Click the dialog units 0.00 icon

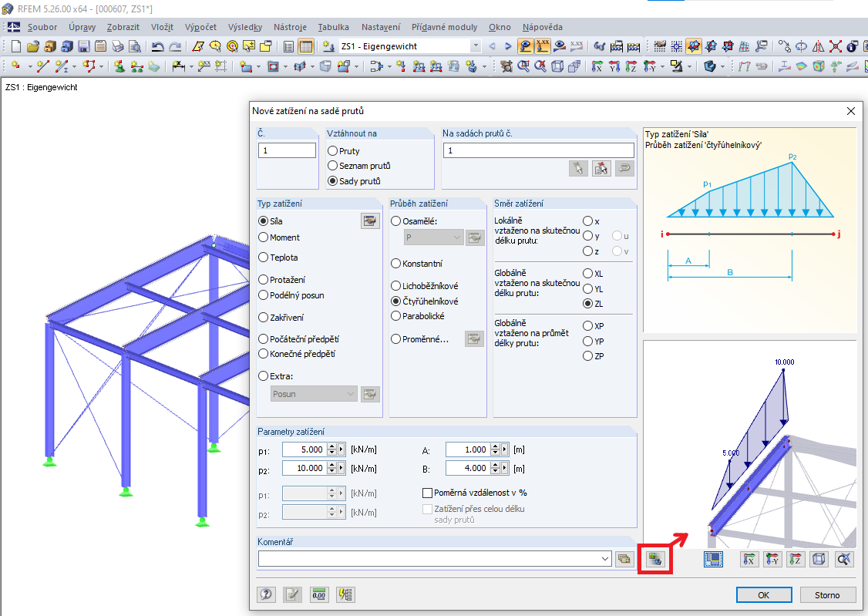coord(319,594)
